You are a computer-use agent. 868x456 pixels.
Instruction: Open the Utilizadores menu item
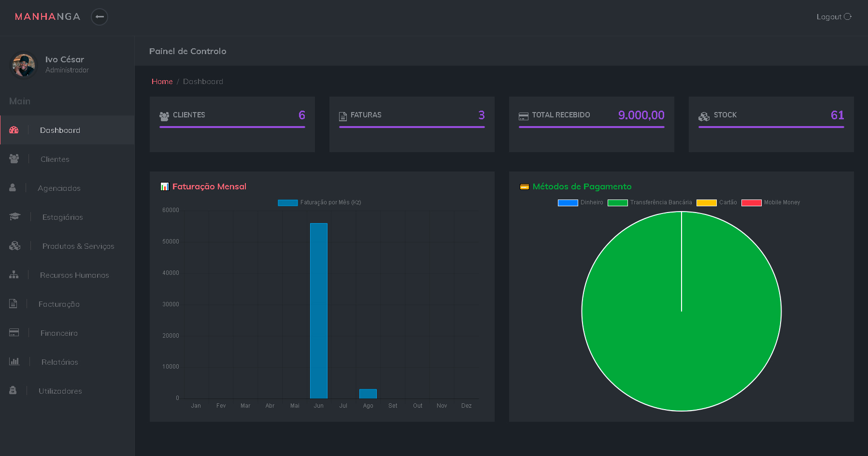coord(60,391)
